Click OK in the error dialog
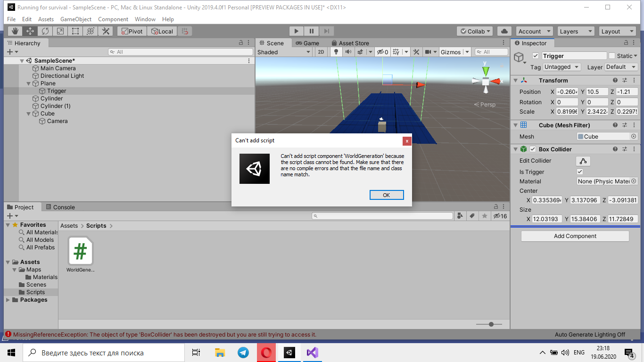 click(x=387, y=195)
